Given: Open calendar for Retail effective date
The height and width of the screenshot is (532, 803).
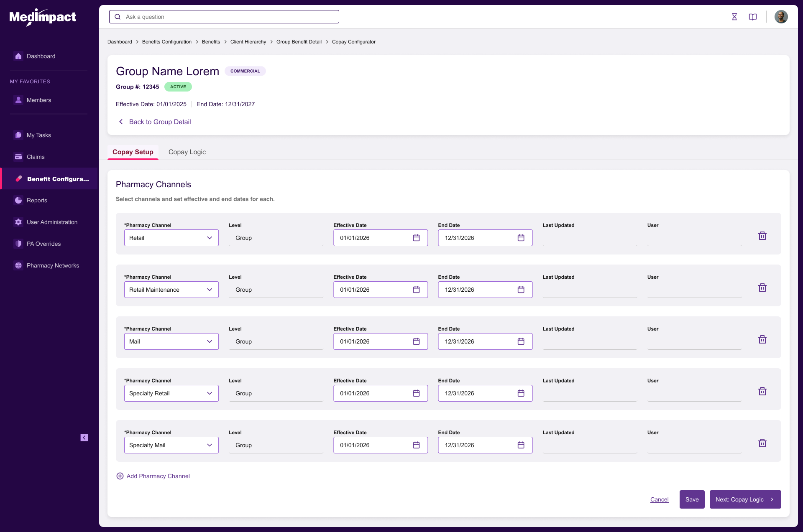Looking at the screenshot, I should 416,238.
